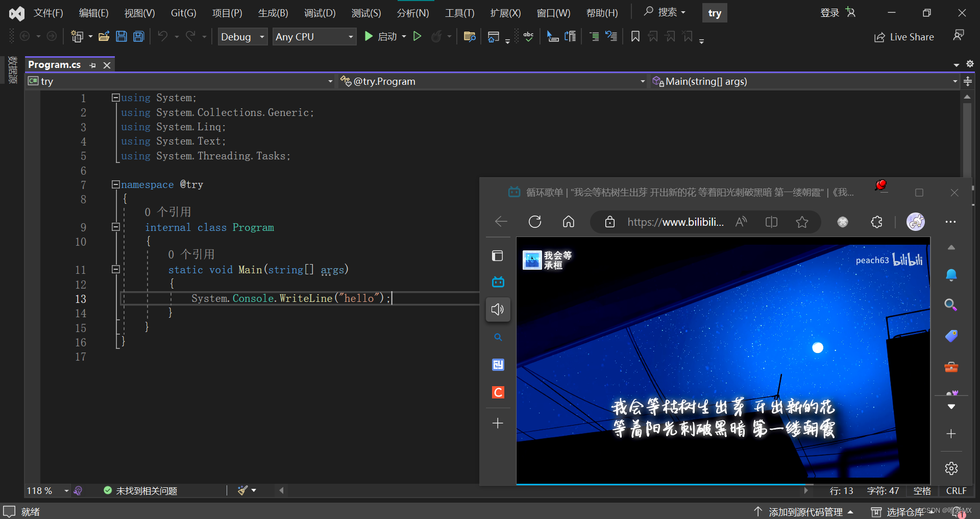This screenshot has height=519, width=980.
Task: Click the read aloud icon in browser
Action: (x=741, y=222)
